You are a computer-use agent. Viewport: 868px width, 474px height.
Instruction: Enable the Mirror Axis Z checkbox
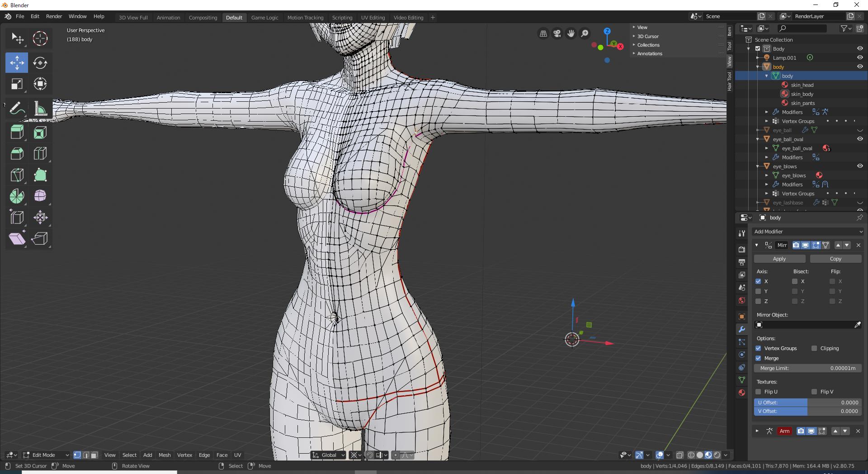click(759, 301)
